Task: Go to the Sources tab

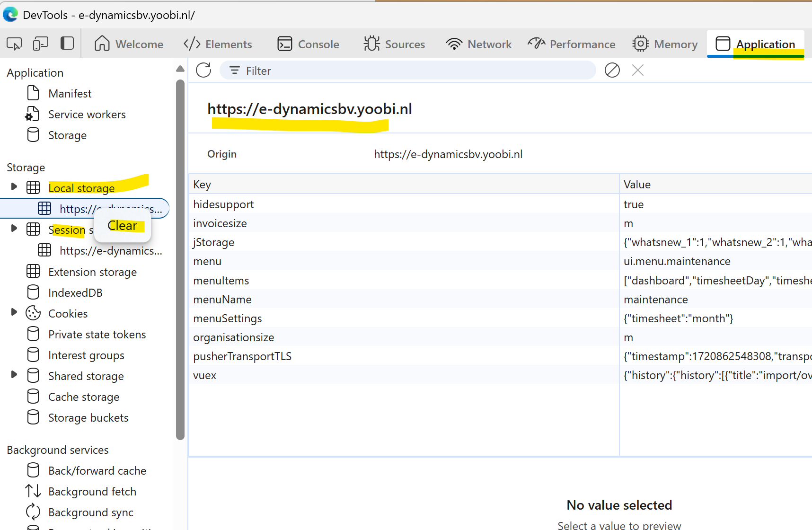Action: [394, 44]
